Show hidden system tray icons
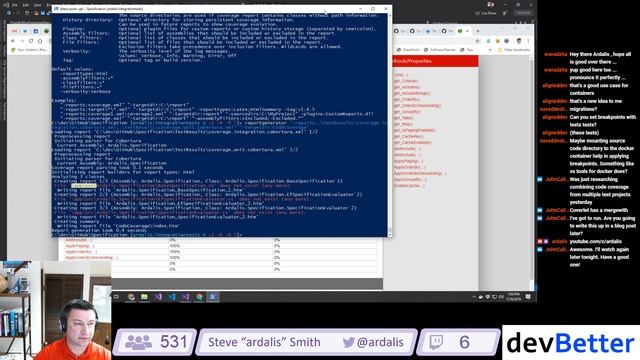 [x=474, y=297]
